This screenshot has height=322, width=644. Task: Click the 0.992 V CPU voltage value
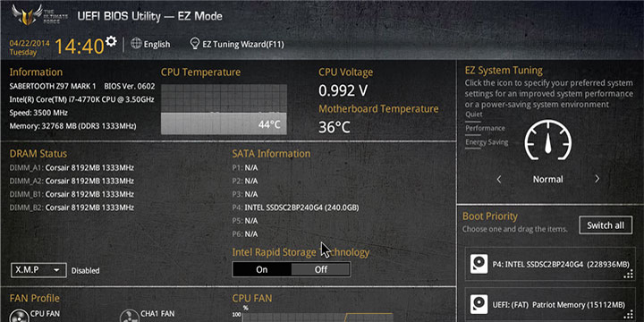(x=343, y=90)
